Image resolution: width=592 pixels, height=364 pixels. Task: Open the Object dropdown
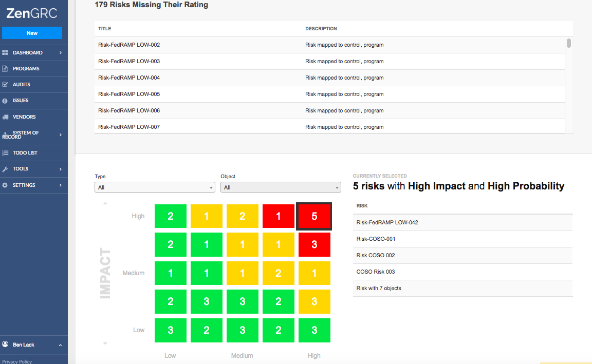click(281, 187)
